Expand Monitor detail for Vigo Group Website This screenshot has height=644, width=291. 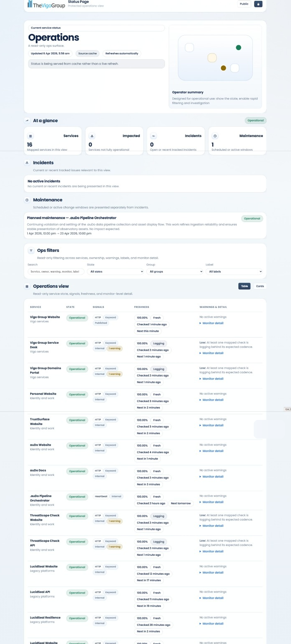[x=211, y=323]
